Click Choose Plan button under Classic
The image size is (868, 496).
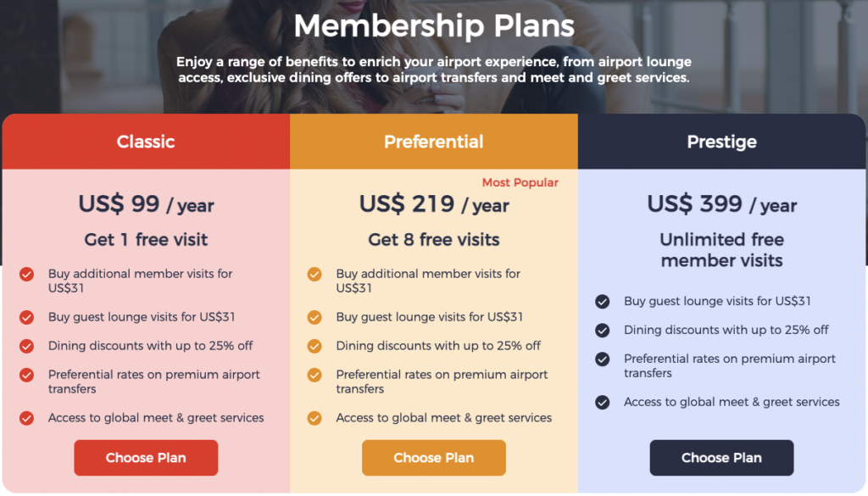pos(146,458)
